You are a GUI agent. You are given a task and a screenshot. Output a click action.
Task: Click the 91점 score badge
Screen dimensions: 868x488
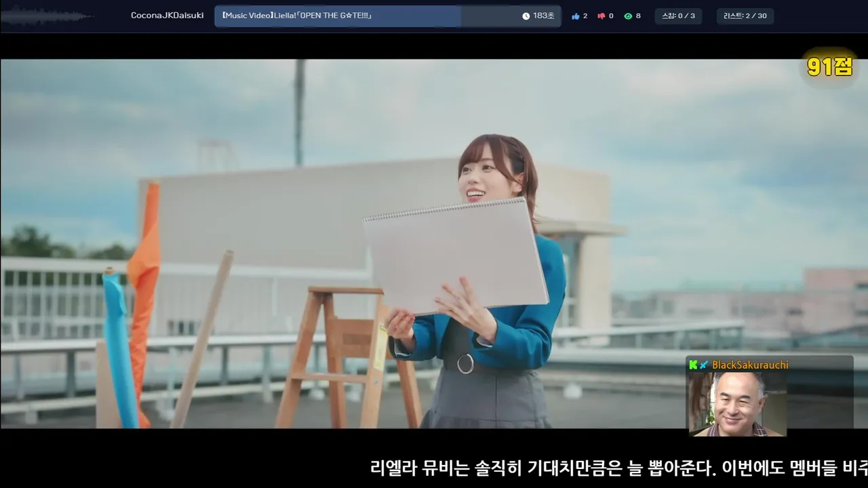(829, 67)
